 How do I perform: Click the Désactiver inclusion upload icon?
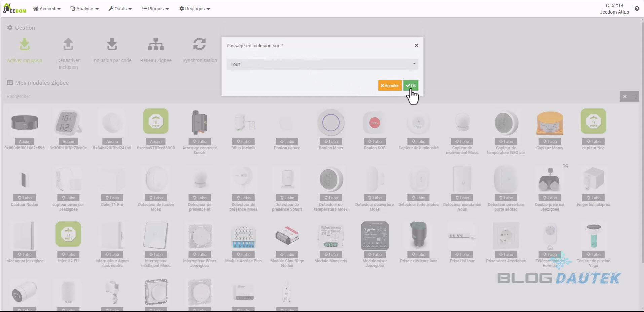68,44
